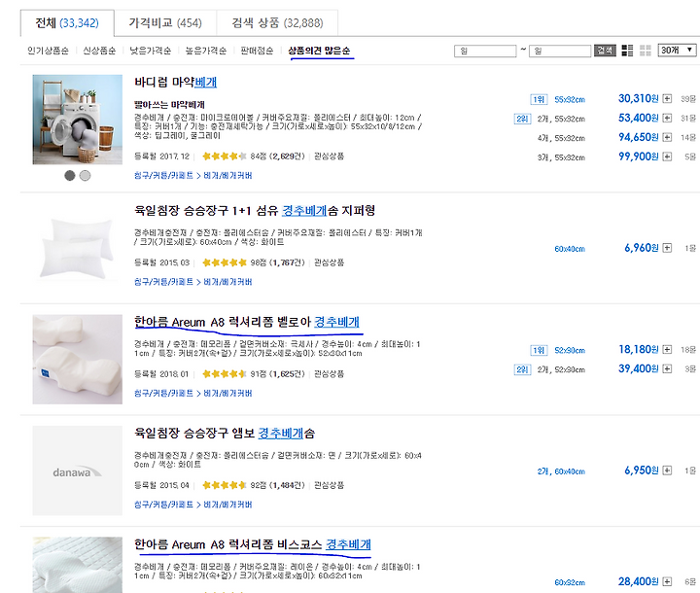
Task: Focus the minimum price input field
Action: click(x=485, y=51)
